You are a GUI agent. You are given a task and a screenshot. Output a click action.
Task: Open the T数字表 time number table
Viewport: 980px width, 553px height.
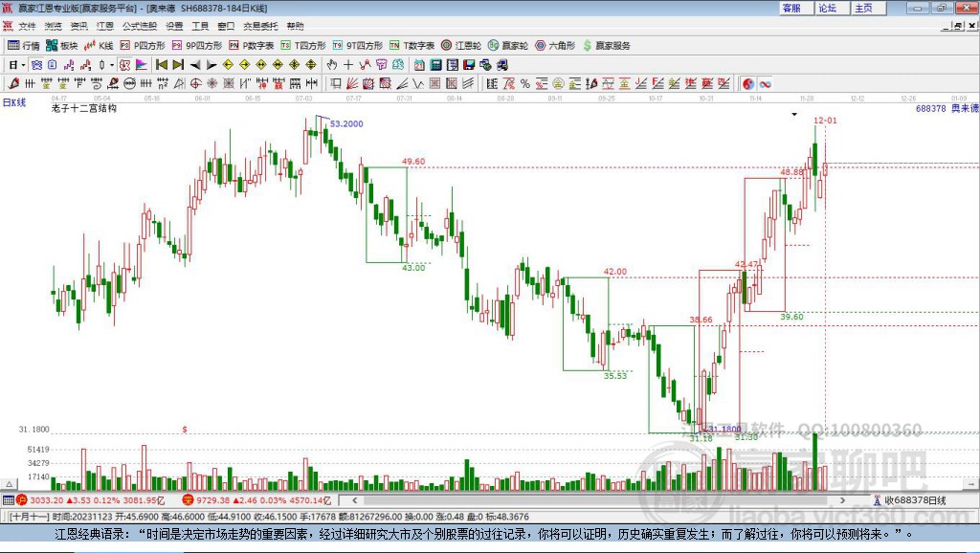412,46
